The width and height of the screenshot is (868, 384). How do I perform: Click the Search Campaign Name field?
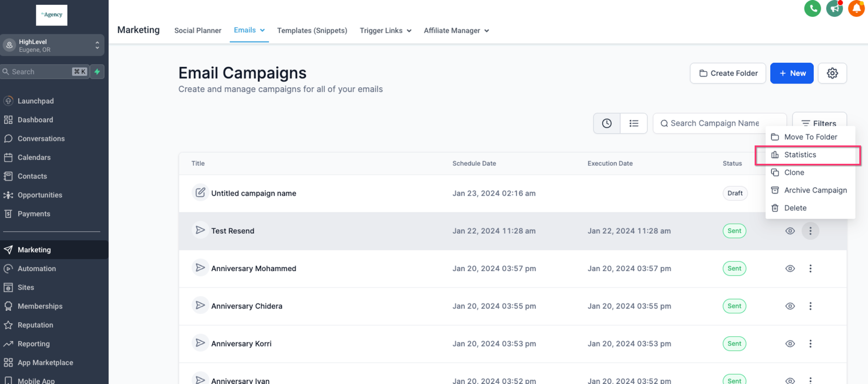(x=719, y=124)
